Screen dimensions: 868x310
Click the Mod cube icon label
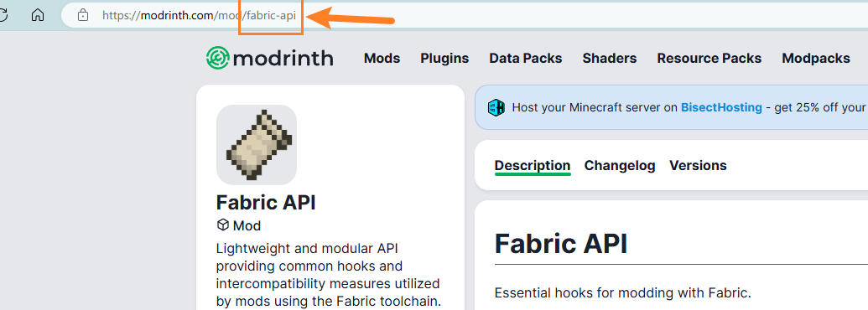[238, 225]
